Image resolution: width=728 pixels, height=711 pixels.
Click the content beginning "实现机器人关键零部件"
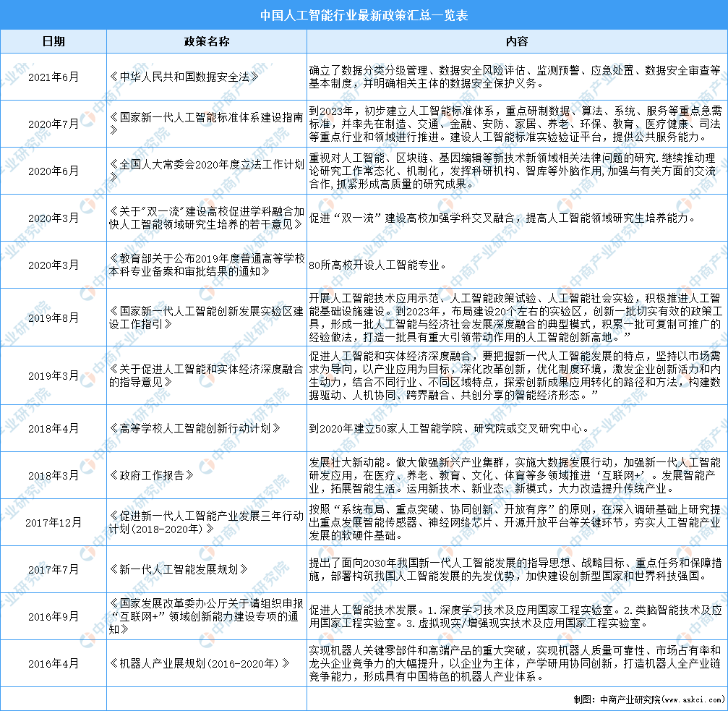[x=515, y=664]
